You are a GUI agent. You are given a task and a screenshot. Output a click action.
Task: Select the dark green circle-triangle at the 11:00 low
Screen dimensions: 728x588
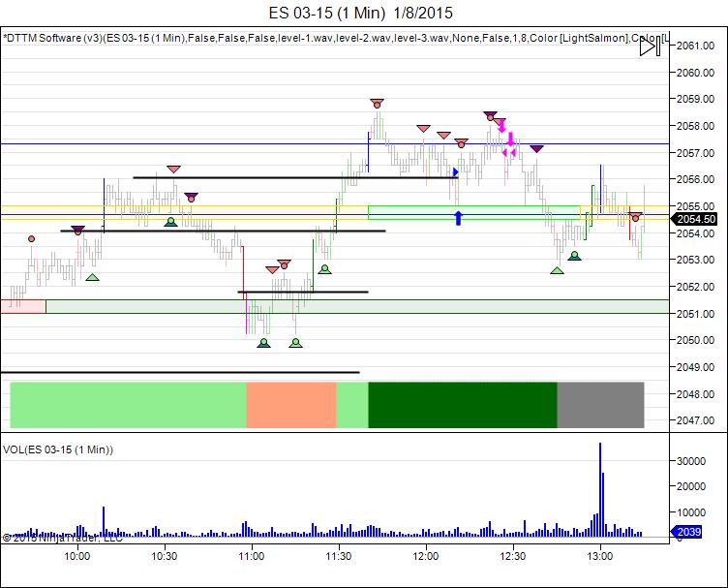coord(263,343)
